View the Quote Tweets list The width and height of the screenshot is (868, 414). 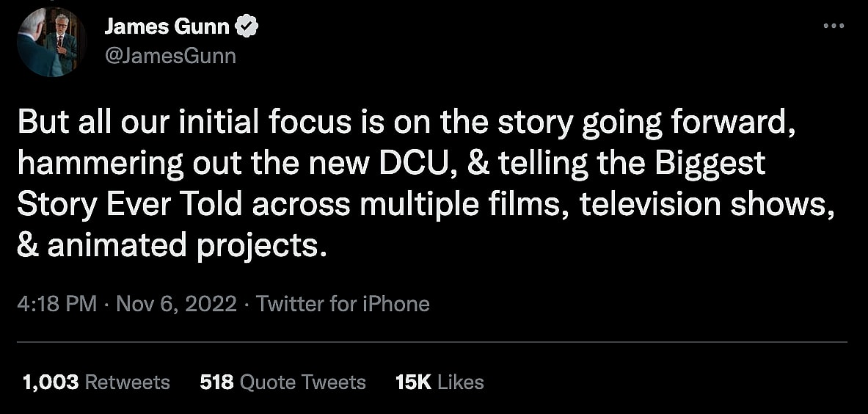coord(303,382)
